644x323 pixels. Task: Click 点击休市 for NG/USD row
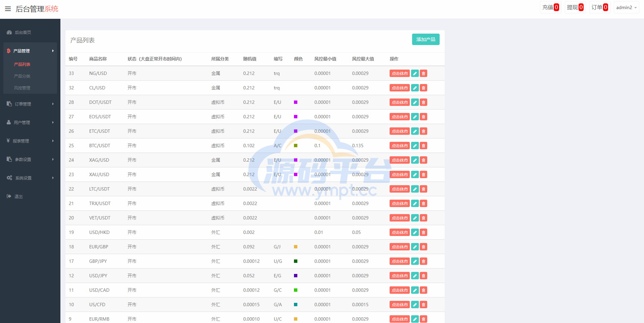click(400, 73)
